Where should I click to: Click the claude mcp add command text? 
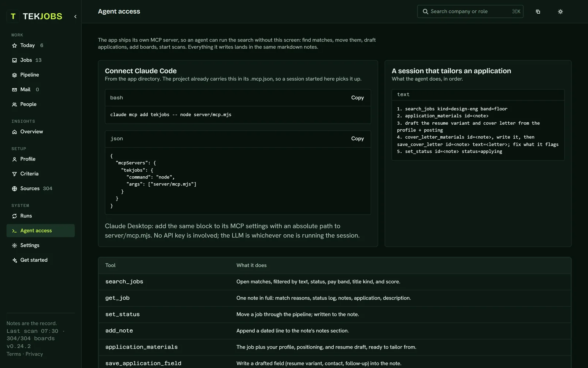pyautogui.click(x=171, y=115)
